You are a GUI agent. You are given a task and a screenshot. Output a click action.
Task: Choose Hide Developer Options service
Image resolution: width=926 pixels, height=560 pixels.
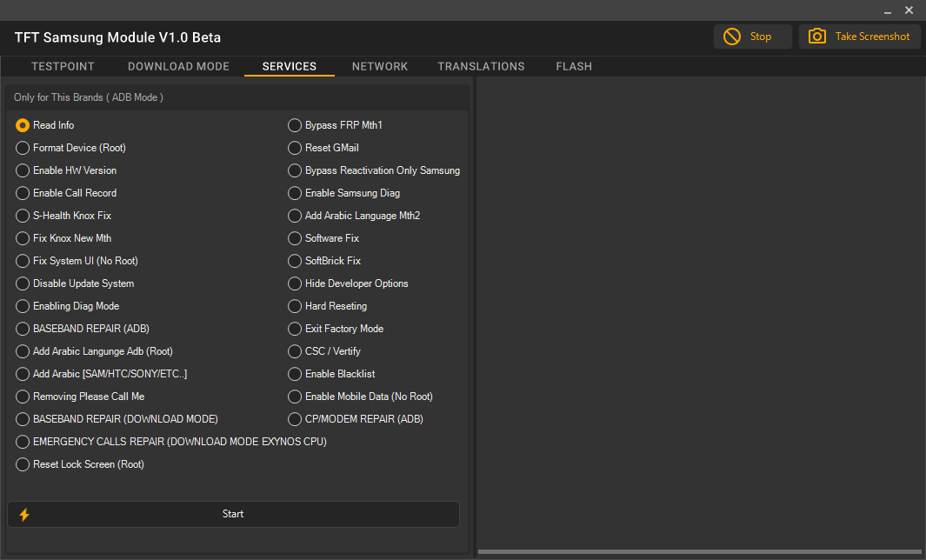[294, 283]
